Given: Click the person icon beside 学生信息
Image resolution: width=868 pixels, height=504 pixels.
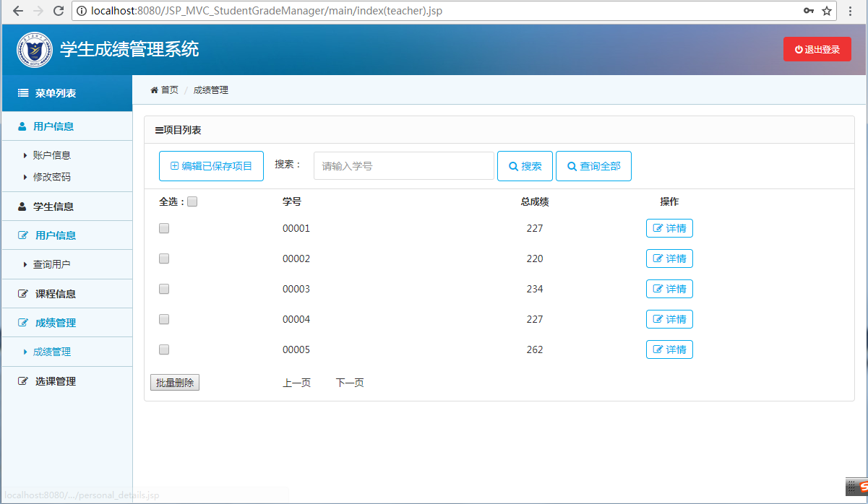Looking at the screenshot, I should 22,207.
